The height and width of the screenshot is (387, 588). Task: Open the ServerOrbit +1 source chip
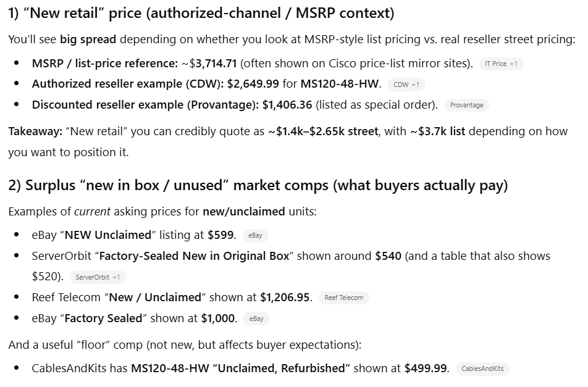click(98, 277)
